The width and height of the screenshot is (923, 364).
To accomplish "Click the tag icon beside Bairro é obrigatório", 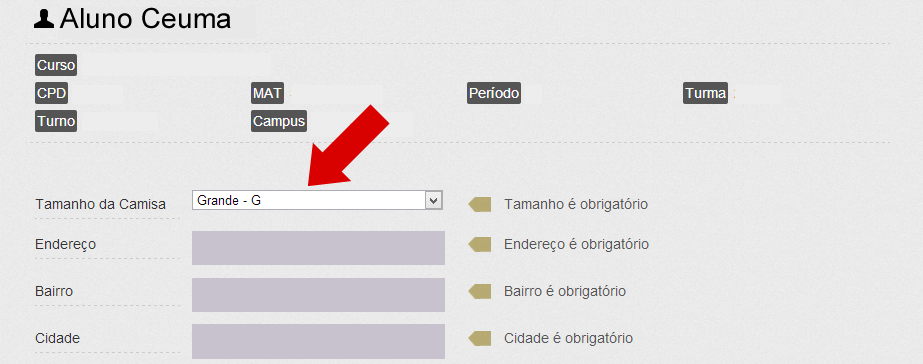I will [480, 291].
